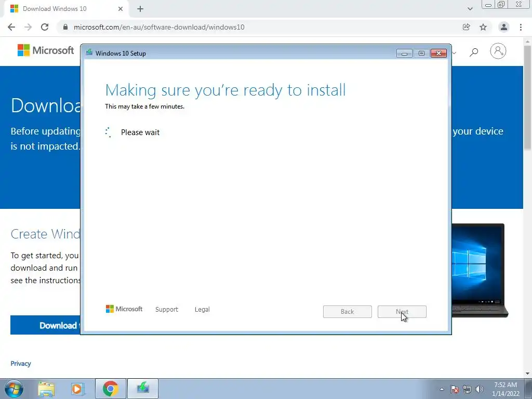Minimize the Windows 10 Setup dialog
The width and height of the screenshot is (532, 399).
point(404,54)
